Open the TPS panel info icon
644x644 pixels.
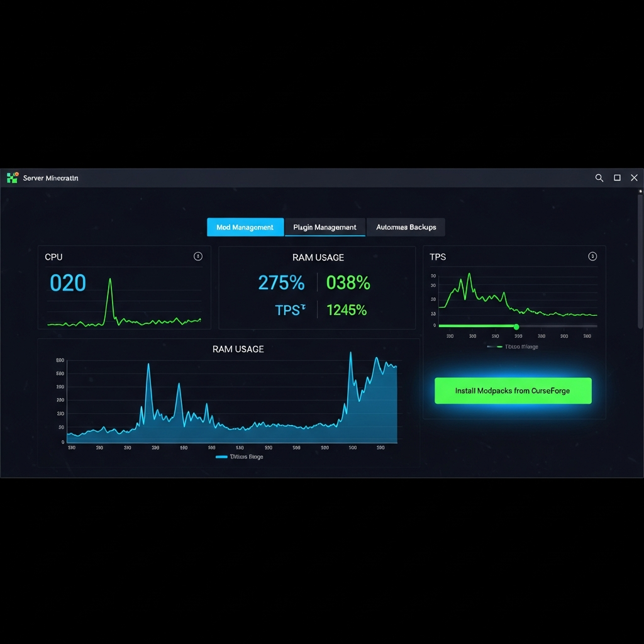pyautogui.click(x=592, y=257)
